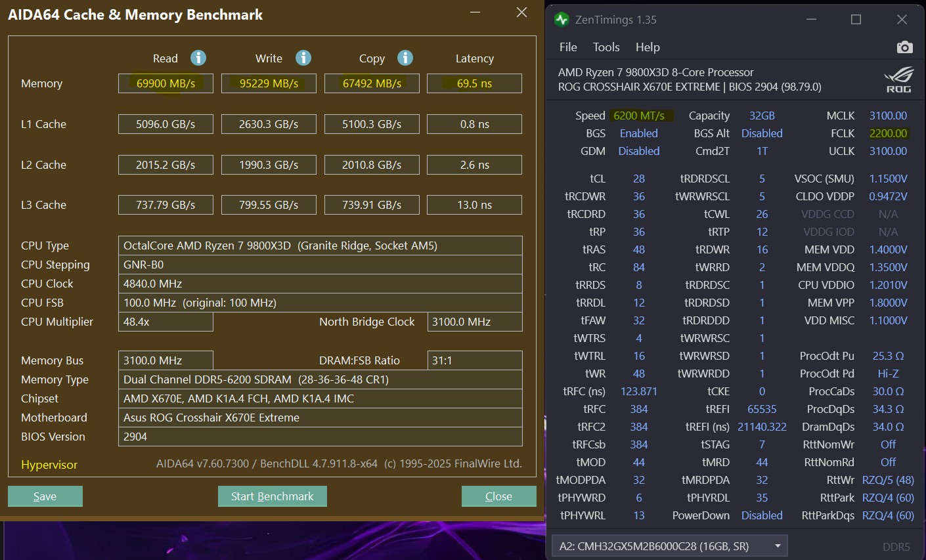Click the ROG logo in ZenTimings
The width and height of the screenshot is (926, 560).
[898, 79]
